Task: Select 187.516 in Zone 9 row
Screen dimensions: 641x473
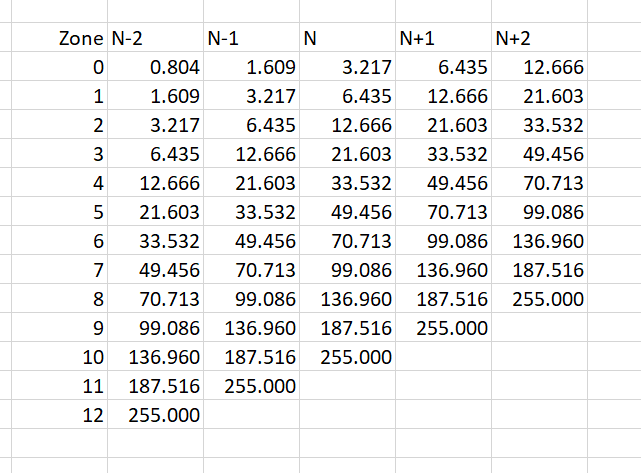Action: (348, 327)
